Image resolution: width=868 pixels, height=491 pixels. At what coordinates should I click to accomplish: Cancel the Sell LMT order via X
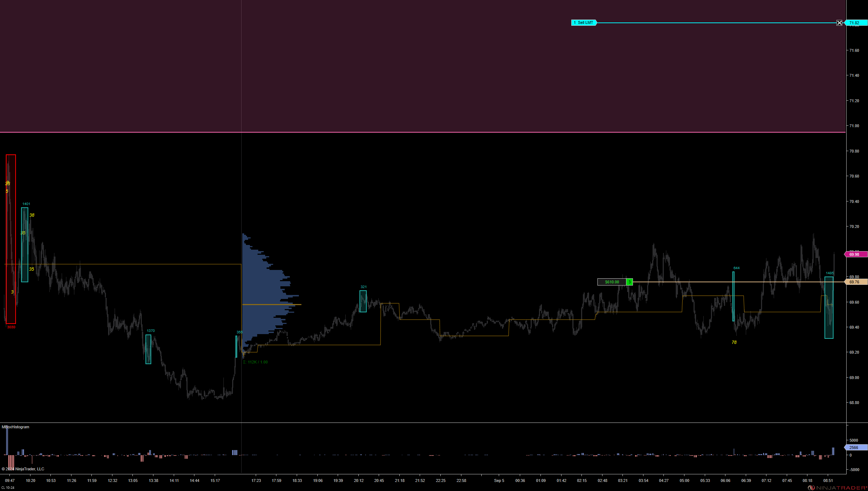[839, 23]
